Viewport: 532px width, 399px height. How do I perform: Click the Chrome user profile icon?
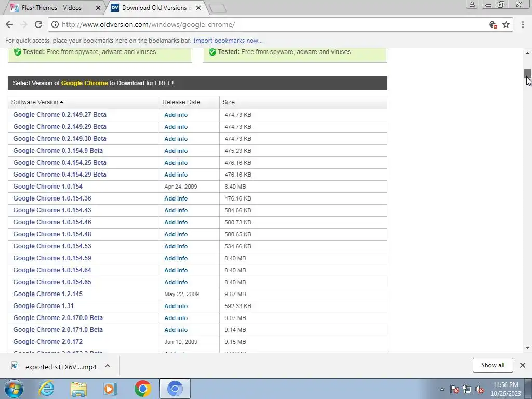point(472,4)
